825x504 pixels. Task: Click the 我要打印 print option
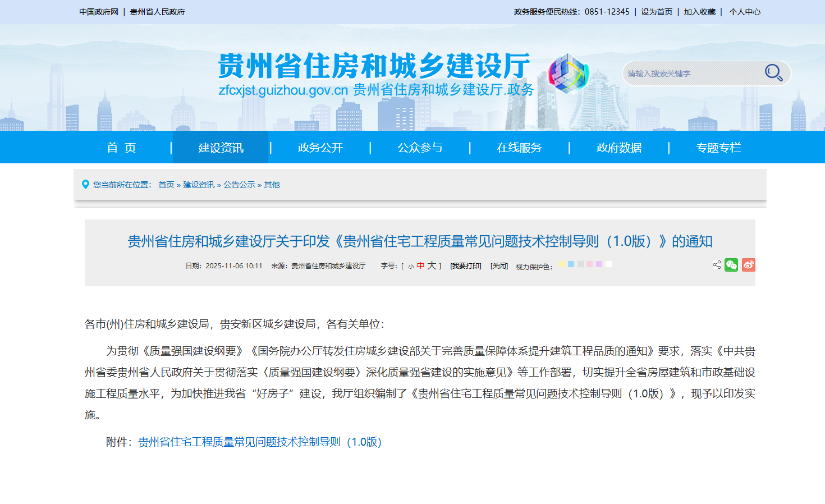tap(465, 265)
